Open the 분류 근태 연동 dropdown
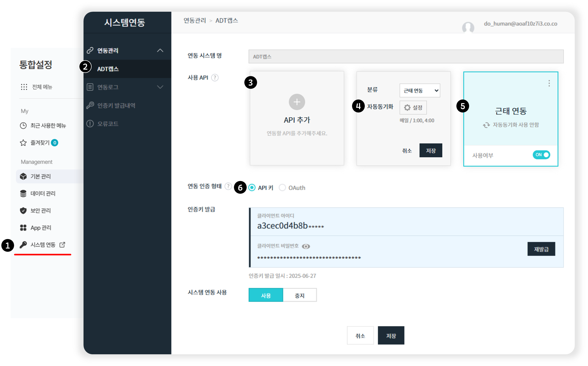This screenshot has height=366, width=588. pyautogui.click(x=420, y=91)
